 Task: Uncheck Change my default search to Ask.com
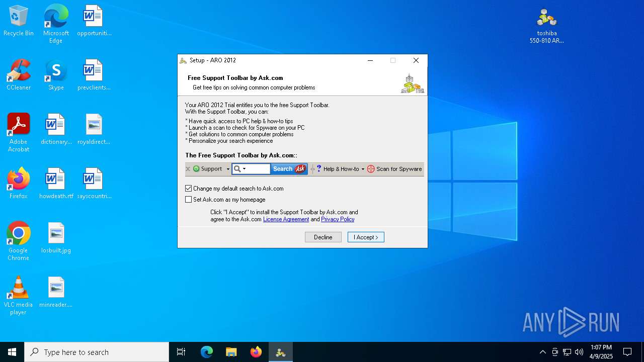pyautogui.click(x=189, y=189)
